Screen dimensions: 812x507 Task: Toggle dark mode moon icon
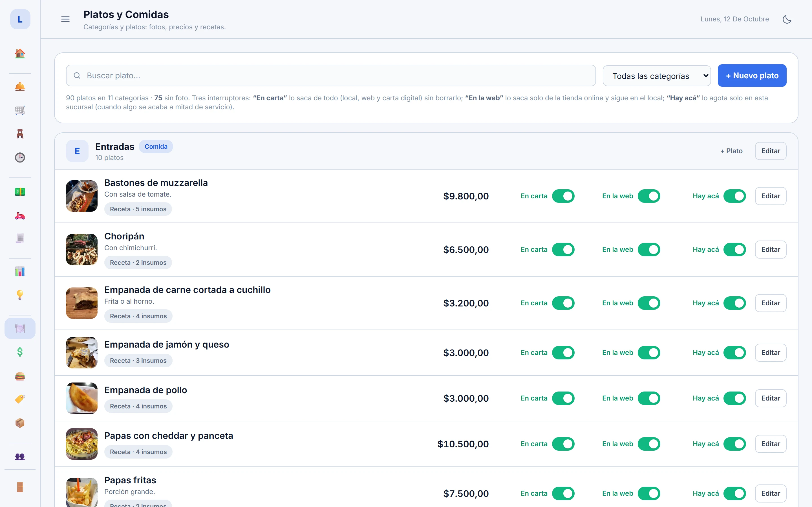coord(787,19)
